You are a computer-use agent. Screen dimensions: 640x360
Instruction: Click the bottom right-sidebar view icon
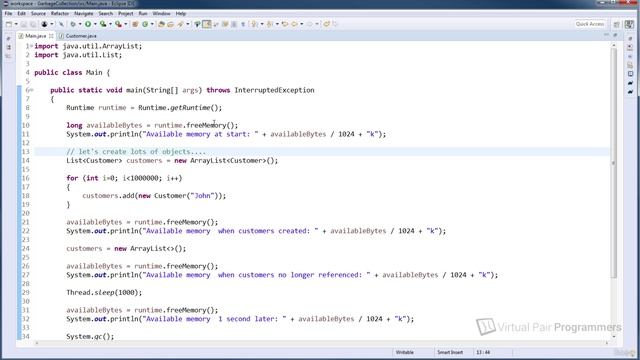click(630, 92)
